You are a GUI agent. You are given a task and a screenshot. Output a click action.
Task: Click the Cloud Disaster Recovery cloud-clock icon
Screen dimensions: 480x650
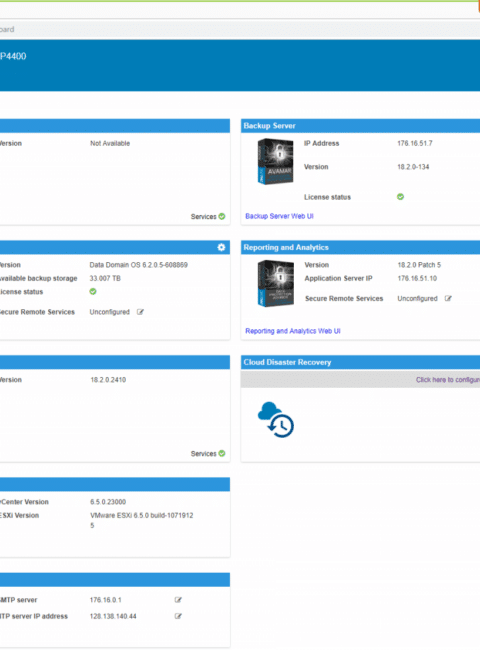(x=276, y=420)
